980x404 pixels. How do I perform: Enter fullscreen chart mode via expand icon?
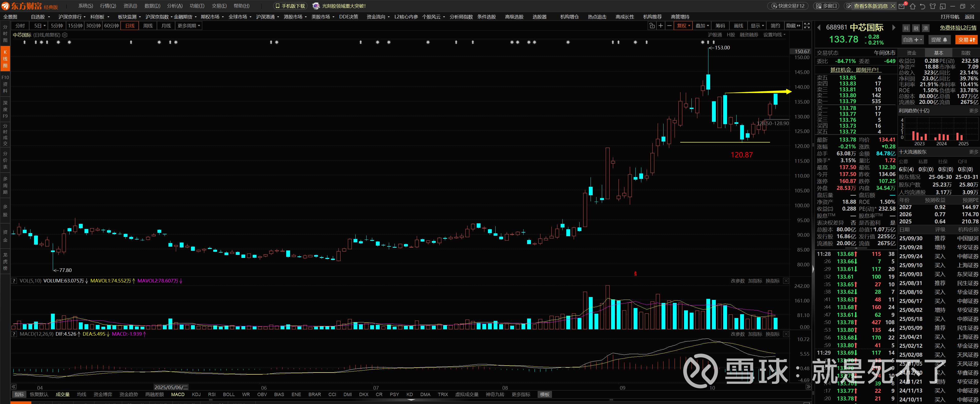point(807,26)
